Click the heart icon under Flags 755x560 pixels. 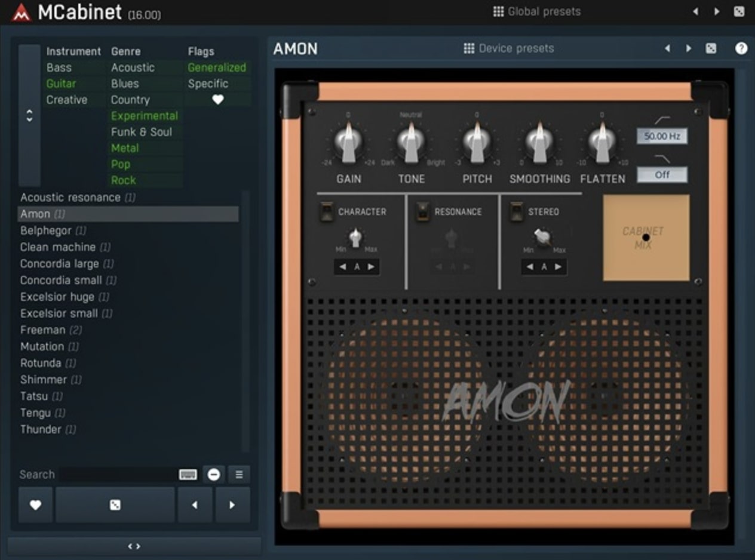217,100
